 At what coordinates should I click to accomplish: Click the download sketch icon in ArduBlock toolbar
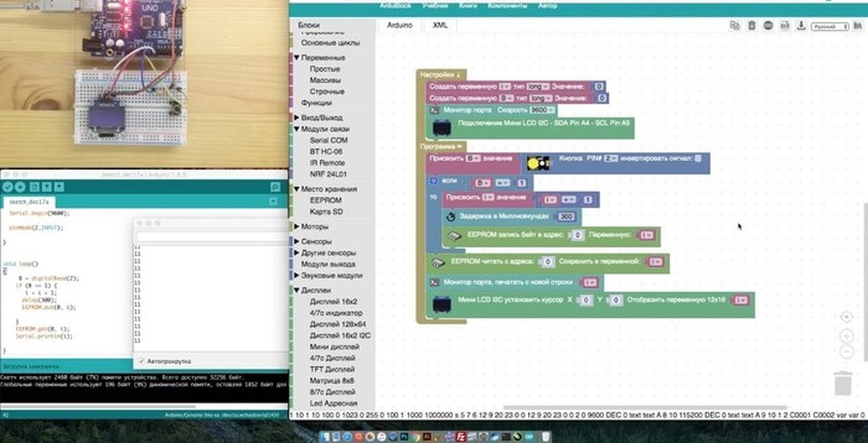801,25
